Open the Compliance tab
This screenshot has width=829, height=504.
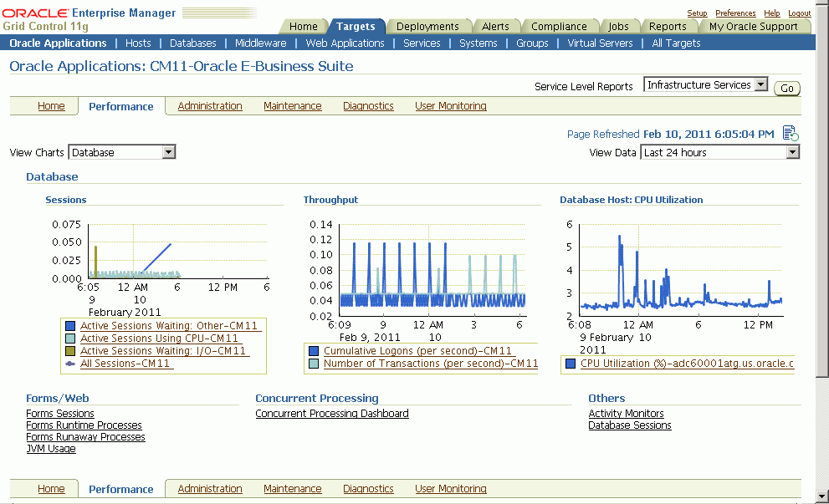pos(559,27)
